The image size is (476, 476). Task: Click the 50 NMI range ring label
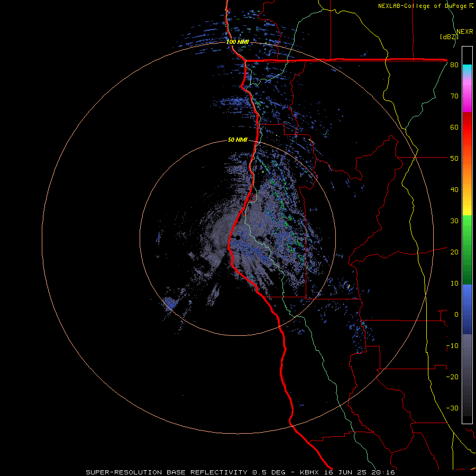click(237, 140)
